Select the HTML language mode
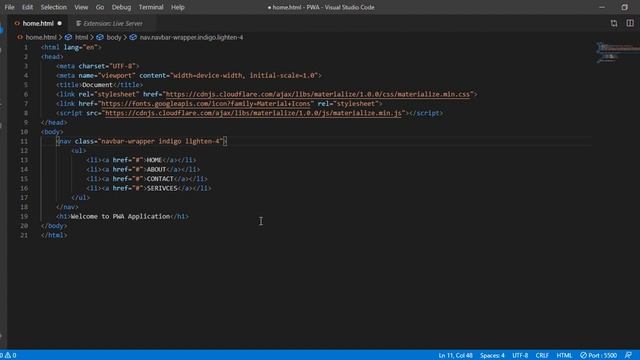The image size is (640, 360). click(x=564, y=355)
